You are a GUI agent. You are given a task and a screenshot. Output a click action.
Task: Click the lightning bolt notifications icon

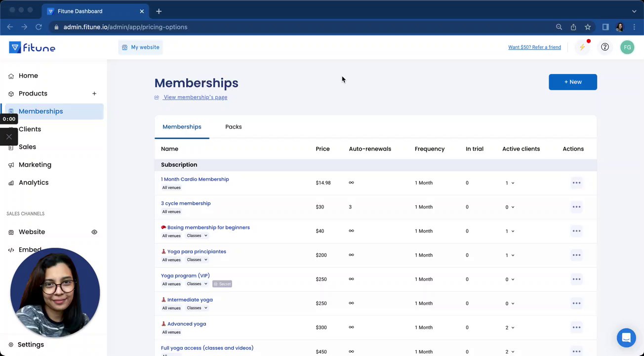pyautogui.click(x=582, y=47)
